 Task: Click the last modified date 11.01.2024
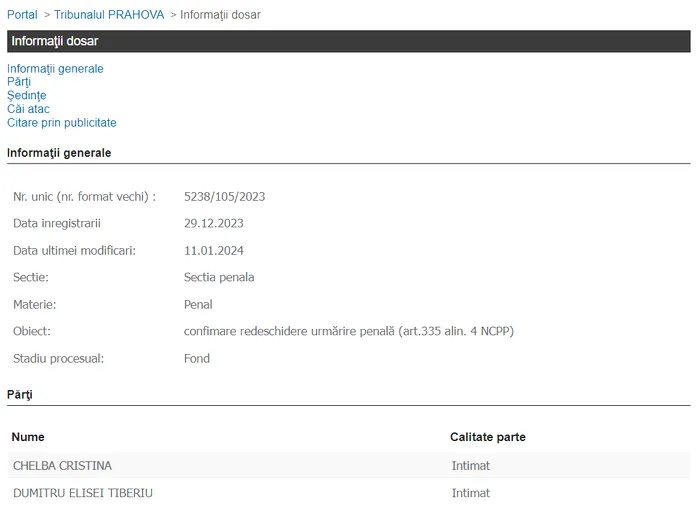(x=213, y=250)
